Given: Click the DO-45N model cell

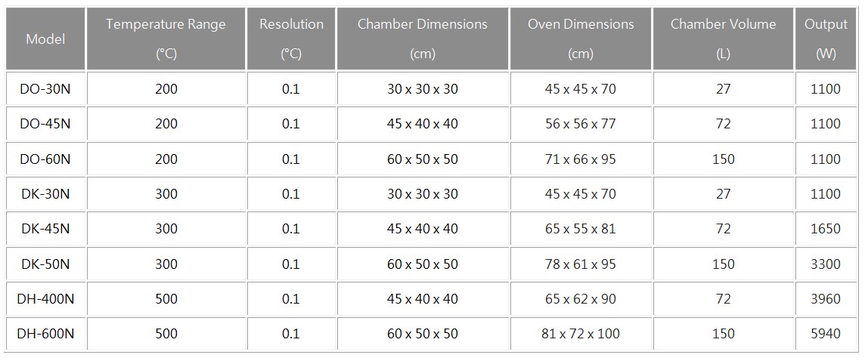Looking at the screenshot, I should pos(45,124).
